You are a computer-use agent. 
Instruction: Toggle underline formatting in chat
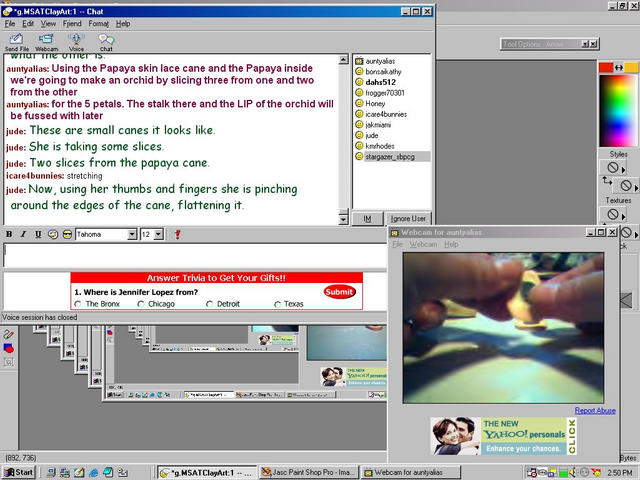(x=38, y=234)
